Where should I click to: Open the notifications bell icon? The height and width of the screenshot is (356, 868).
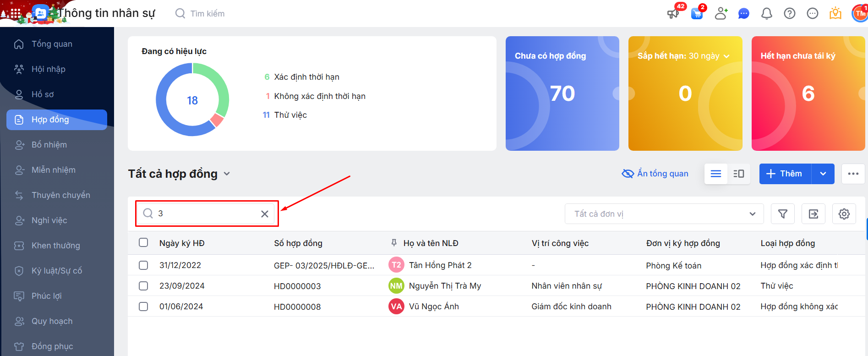(x=766, y=14)
